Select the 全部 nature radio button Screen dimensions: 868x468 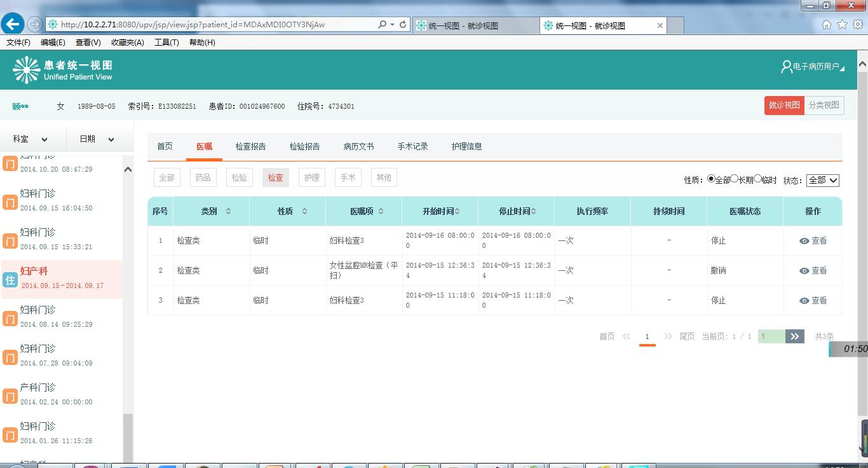click(x=711, y=179)
